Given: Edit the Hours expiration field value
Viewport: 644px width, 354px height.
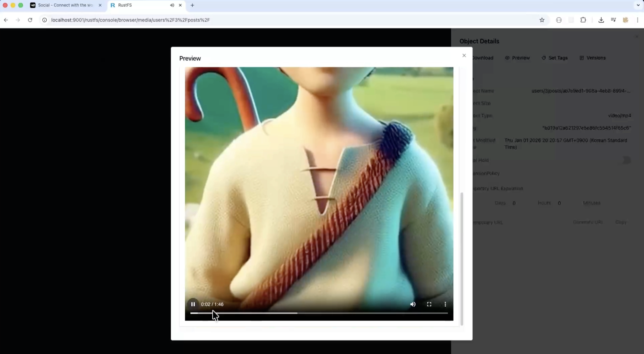Looking at the screenshot, I should [559, 203].
